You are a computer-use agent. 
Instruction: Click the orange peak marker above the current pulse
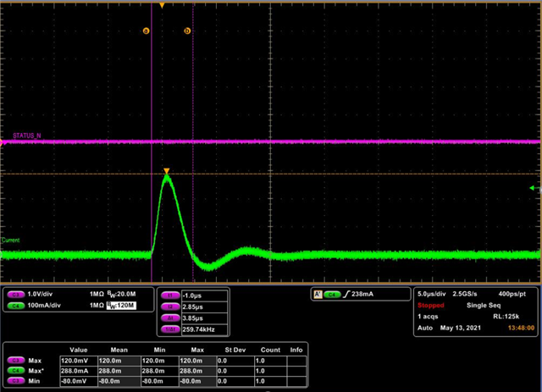pos(167,171)
